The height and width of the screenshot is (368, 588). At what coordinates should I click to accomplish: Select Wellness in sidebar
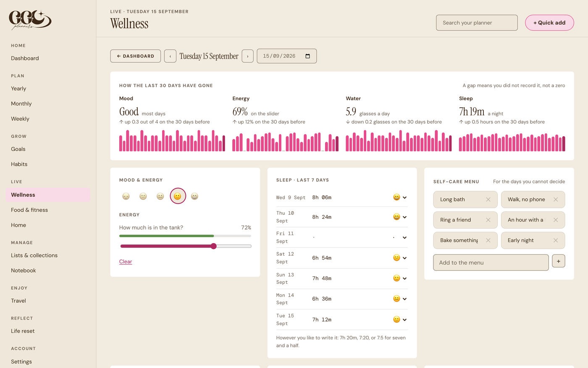point(48,195)
